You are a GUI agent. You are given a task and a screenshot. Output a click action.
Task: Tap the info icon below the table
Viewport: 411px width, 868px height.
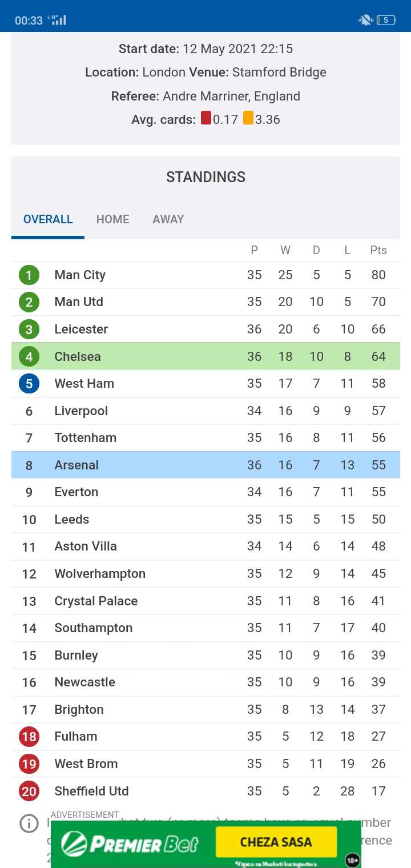coord(29,823)
